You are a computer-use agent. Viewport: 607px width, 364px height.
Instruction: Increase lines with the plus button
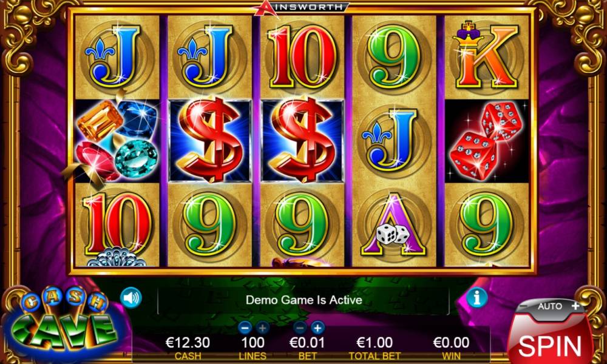[x=262, y=328]
